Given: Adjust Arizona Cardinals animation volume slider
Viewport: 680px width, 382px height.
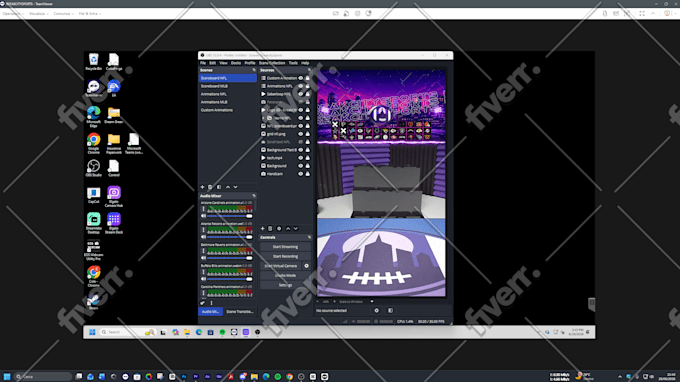Looking at the screenshot, I should click(230, 216).
